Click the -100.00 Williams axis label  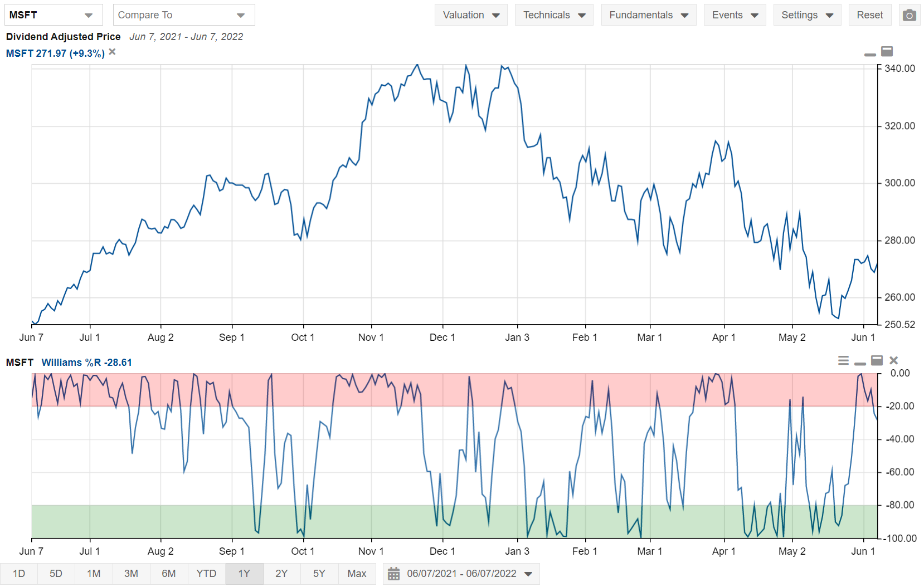coord(899,539)
